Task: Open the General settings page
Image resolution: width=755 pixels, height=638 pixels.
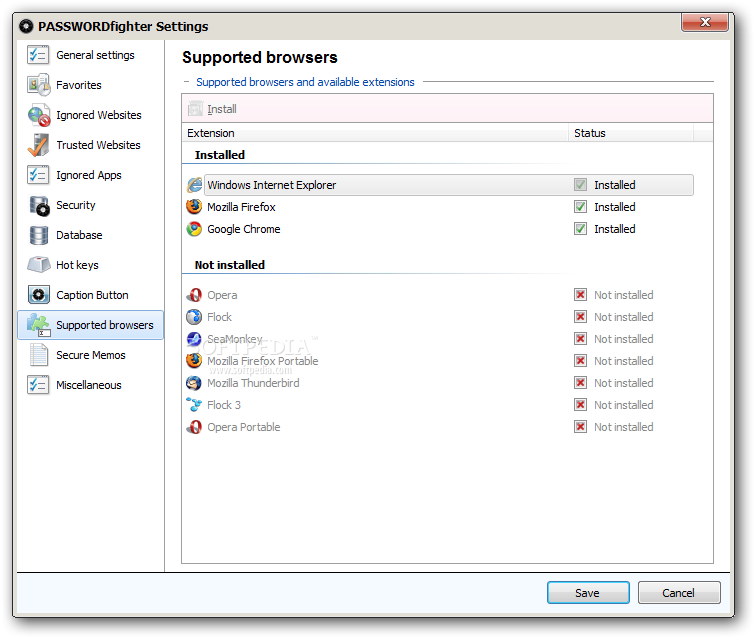Action: pos(91,55)
